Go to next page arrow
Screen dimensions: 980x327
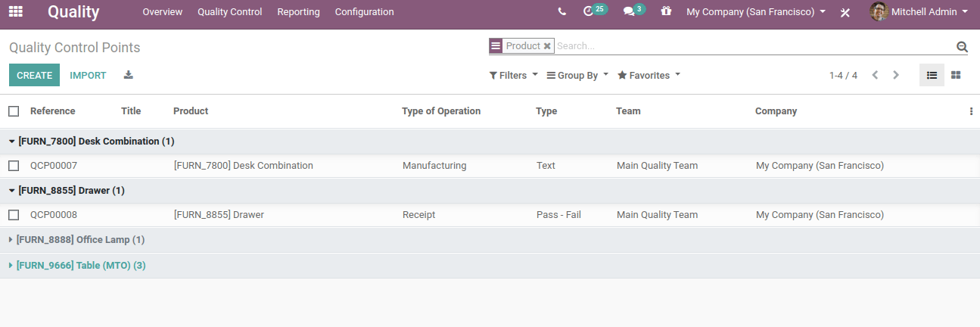[896, 75]
